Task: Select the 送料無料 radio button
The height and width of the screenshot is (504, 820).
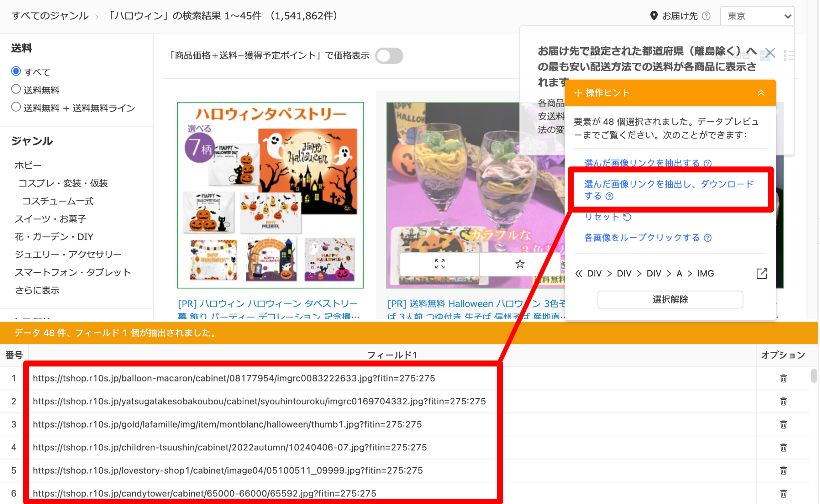Action: [16, 89]
